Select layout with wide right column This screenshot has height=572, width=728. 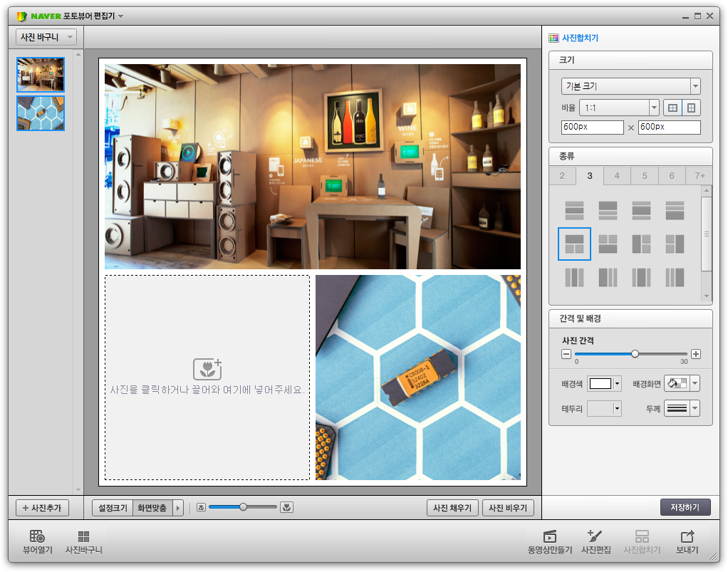click(x=675, y=277)
